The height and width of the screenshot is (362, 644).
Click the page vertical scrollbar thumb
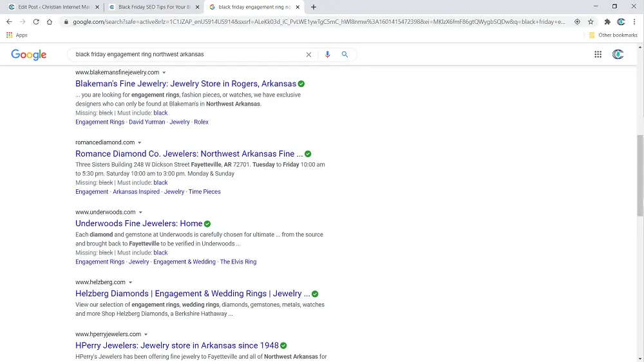[640, 175]
